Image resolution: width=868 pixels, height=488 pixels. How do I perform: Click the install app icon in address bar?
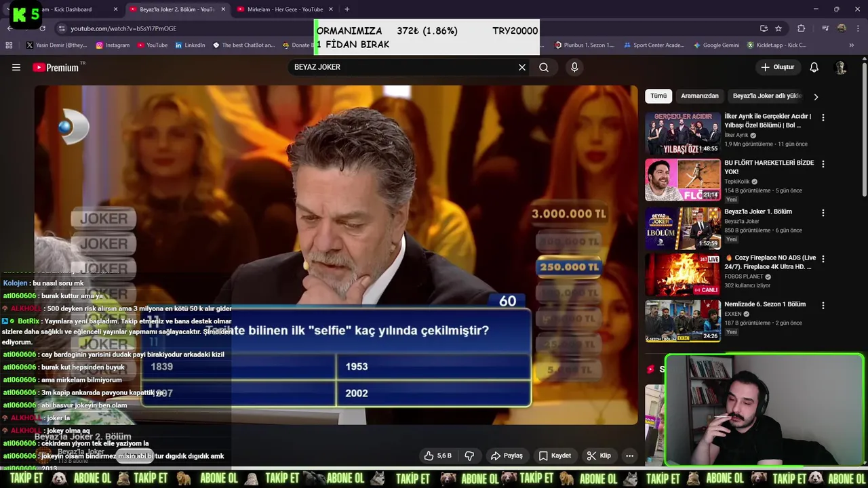(x=764, y=28)
